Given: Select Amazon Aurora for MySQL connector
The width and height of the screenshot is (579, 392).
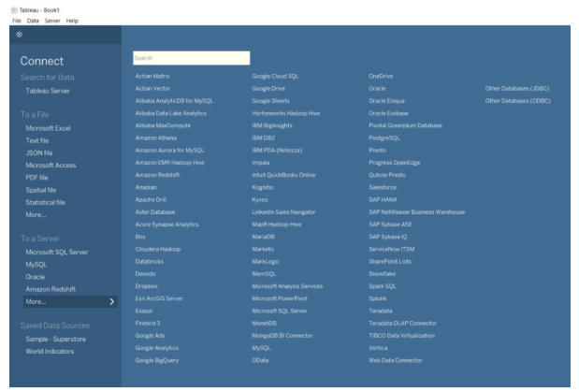Looking at the screenshot, I should coord(169,151).
